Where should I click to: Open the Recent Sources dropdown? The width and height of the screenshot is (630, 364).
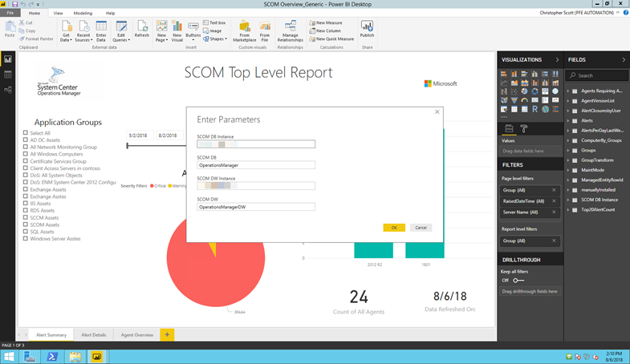83,31
